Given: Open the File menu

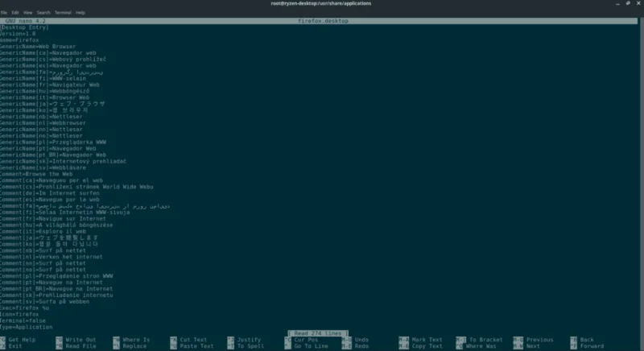Looking at the screenshot, I should pyautogui.click(x=4, y=13).
